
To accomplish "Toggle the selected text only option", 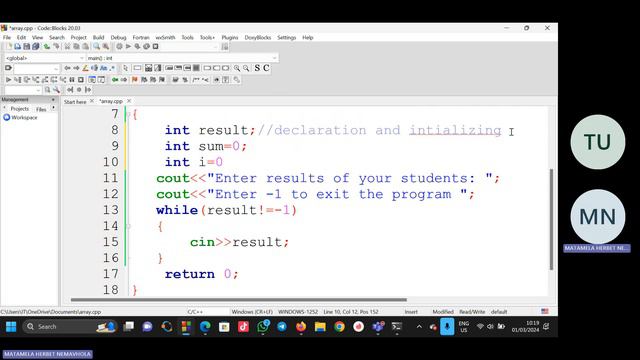I will [94, 68].
